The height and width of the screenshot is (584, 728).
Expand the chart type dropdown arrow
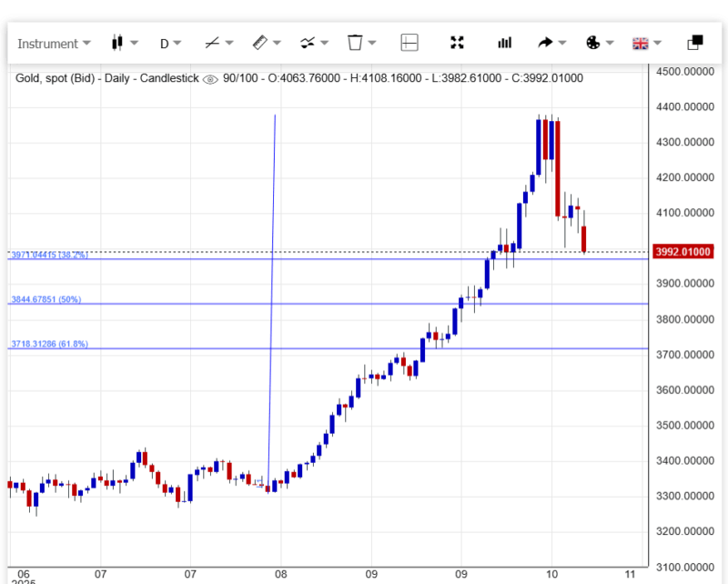pyautogui.click(x=134, y=43)
